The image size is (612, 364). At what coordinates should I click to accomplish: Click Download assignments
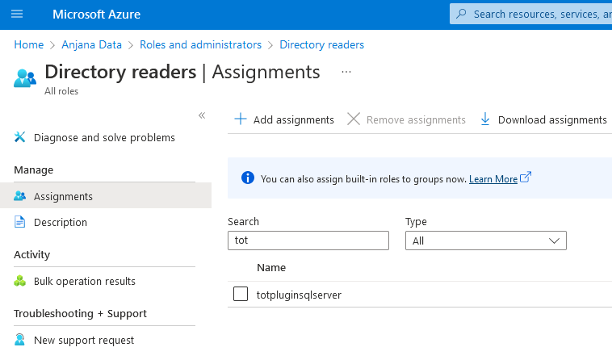(543, 119)
